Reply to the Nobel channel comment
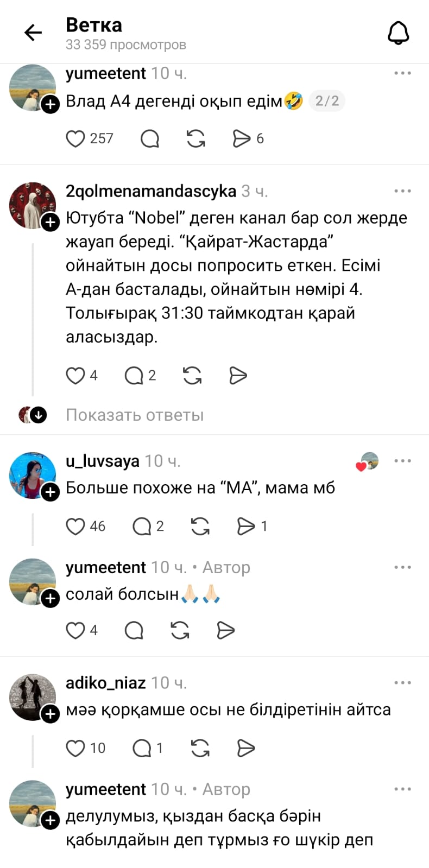This screenshot has height=868, width=429. point(134,376)
